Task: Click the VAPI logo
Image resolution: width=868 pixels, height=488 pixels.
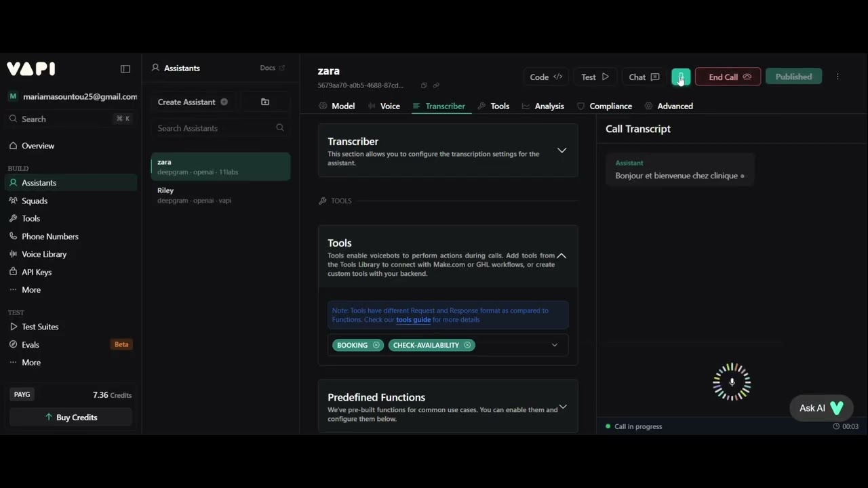Action: [31, 68]
